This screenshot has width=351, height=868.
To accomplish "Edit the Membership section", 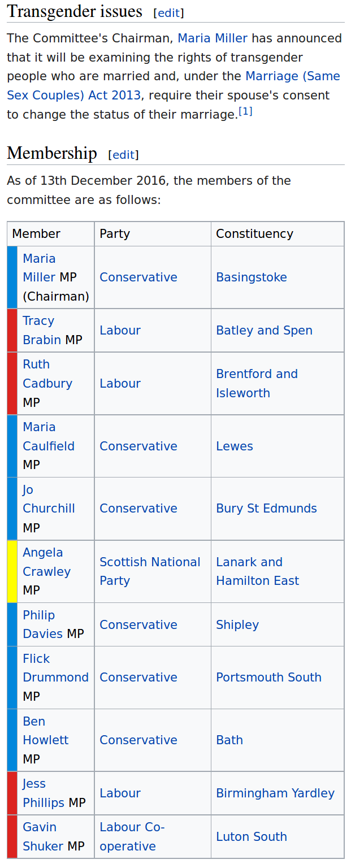I will [x=123, y=155].
